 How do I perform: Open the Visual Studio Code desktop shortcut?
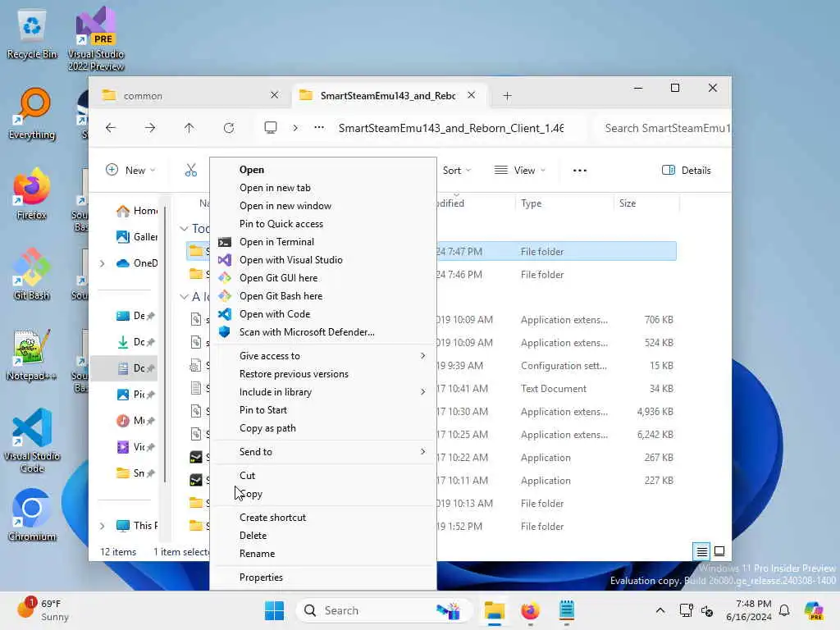32,441
